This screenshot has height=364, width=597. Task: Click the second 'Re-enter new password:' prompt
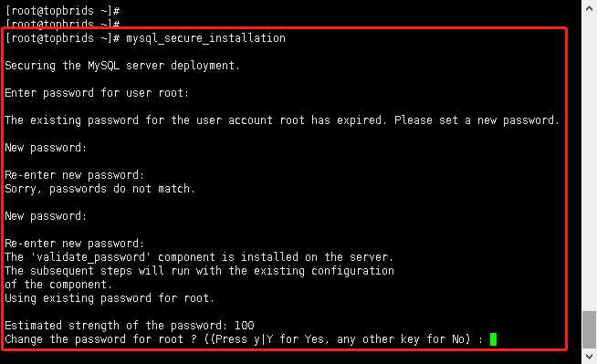[75, 244]
